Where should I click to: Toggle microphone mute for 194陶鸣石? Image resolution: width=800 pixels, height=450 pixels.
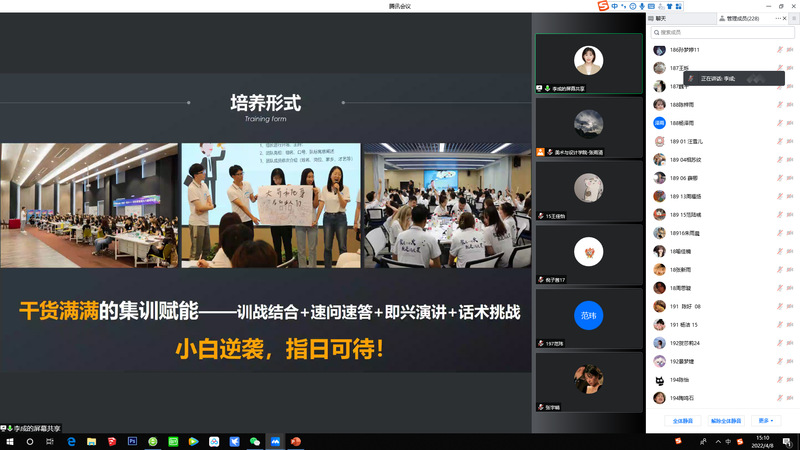tap(779, 398)
